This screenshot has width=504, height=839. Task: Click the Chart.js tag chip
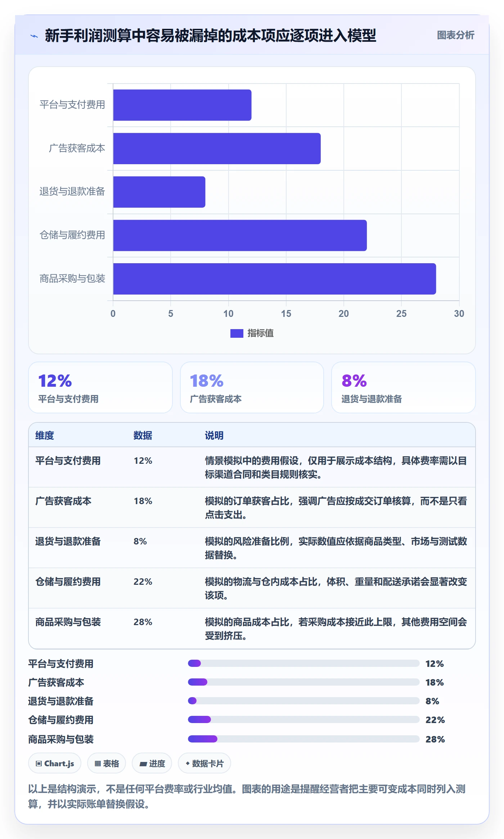(x=55, y=763)
